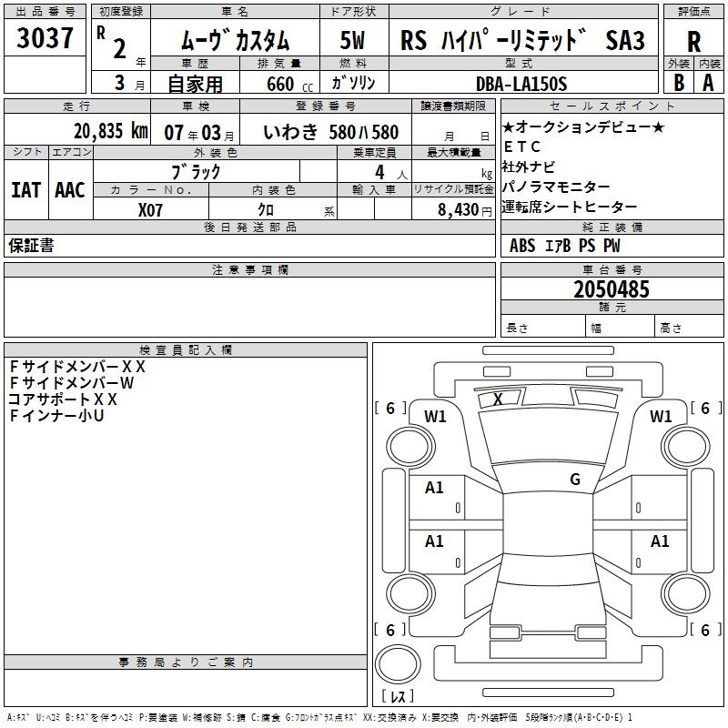Click the X mark on the hood
This screenshot has width=728, height=728.
click(x=498, y=399)
